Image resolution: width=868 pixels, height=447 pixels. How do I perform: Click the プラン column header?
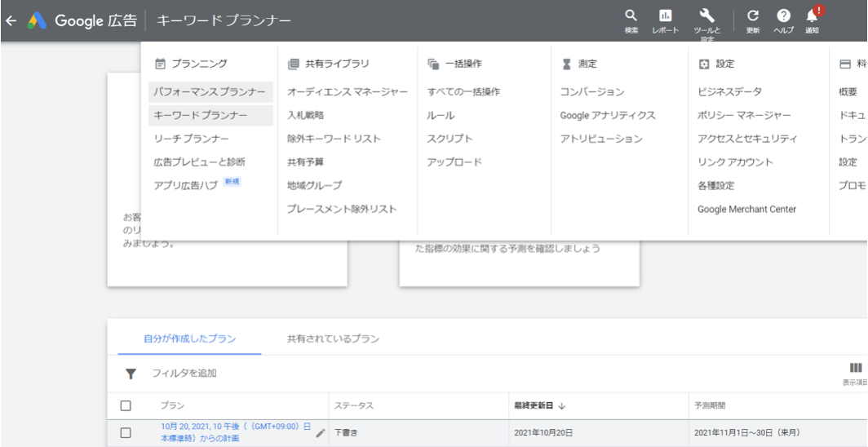173,405
